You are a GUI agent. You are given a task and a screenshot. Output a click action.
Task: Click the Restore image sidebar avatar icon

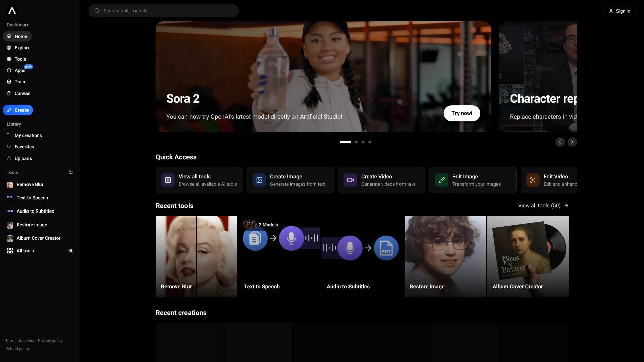10,225
